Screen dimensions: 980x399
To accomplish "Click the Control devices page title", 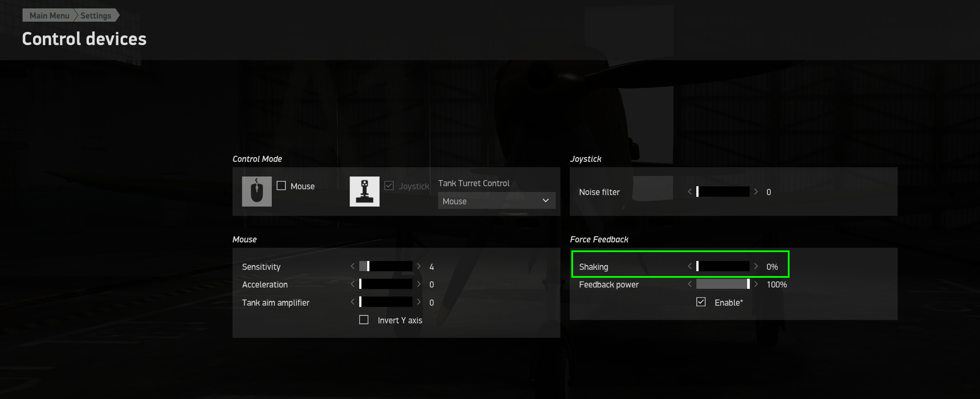I will click(84, 39).
